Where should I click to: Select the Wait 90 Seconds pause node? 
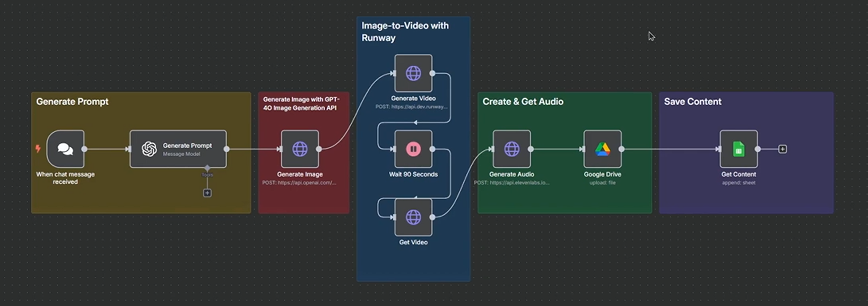(x=413, y=149)
